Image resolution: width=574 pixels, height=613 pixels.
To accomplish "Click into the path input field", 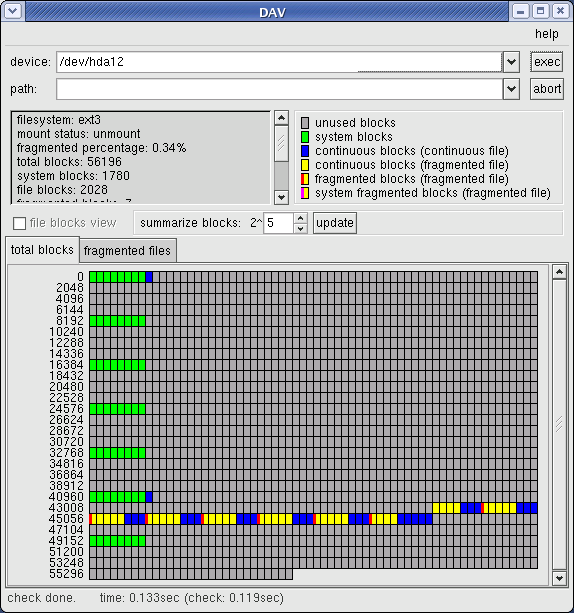I will click(x=279, y=89).
